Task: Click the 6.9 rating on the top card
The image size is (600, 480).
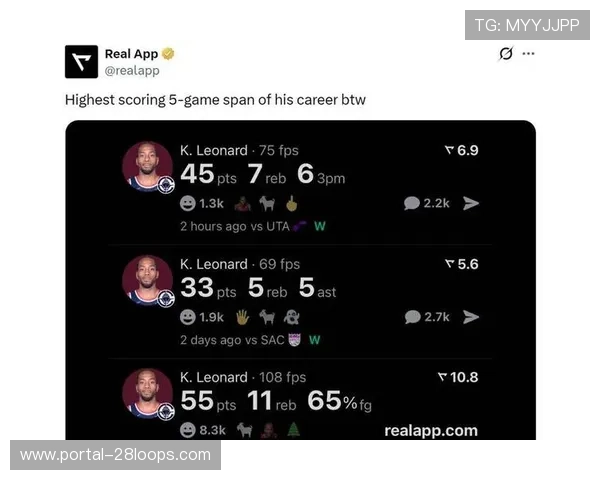Action: pos(461,150)
